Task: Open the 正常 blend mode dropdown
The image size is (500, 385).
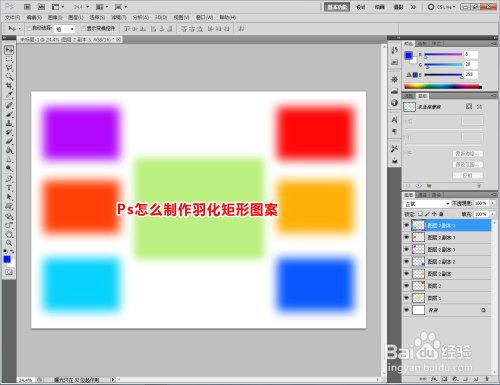Action: (x=427, y=204)
